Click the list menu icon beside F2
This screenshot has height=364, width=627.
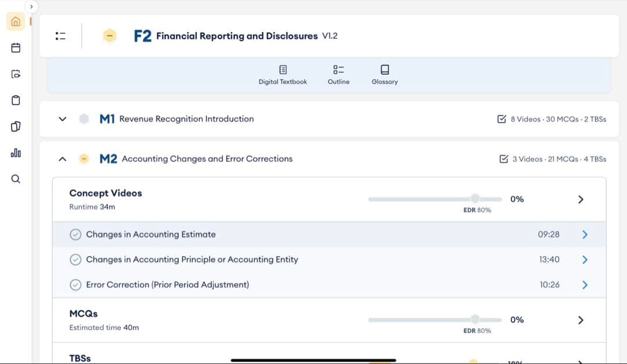pyautogui.click(x=60, y=36)
